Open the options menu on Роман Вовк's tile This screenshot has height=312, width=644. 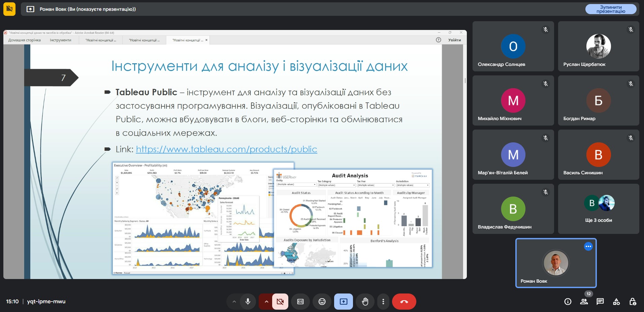pyautogui.click(x=588, y=246)
